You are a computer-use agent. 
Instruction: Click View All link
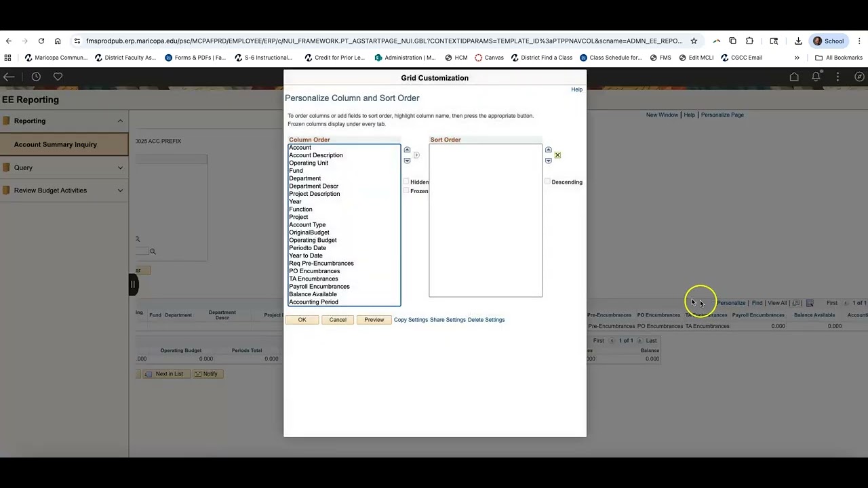coord(777,303)
